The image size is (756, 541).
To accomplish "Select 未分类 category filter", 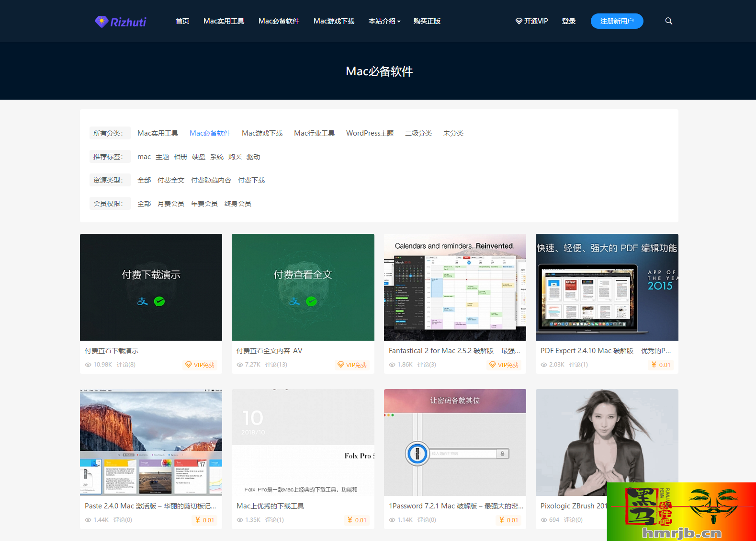I will click(453, 133).
